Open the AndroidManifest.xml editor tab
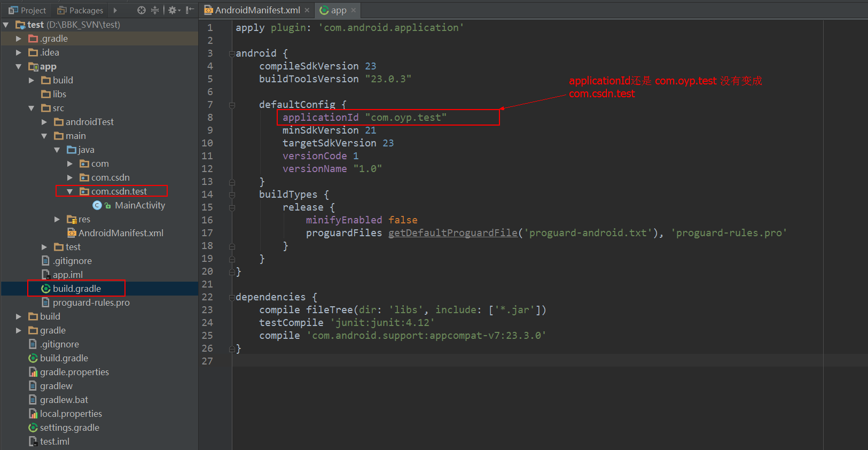 (x=252, y=10)
